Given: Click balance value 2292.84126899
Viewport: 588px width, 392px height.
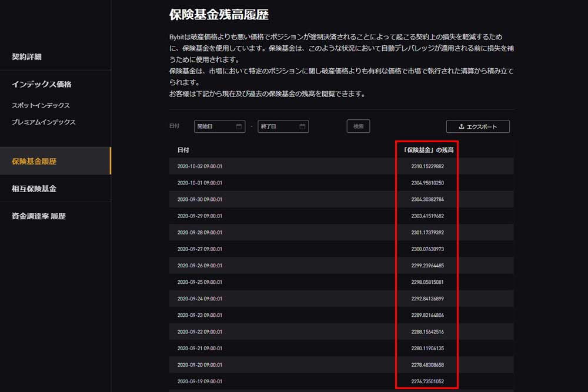Looking at the screenshot, I should click(x=427, y=299).
